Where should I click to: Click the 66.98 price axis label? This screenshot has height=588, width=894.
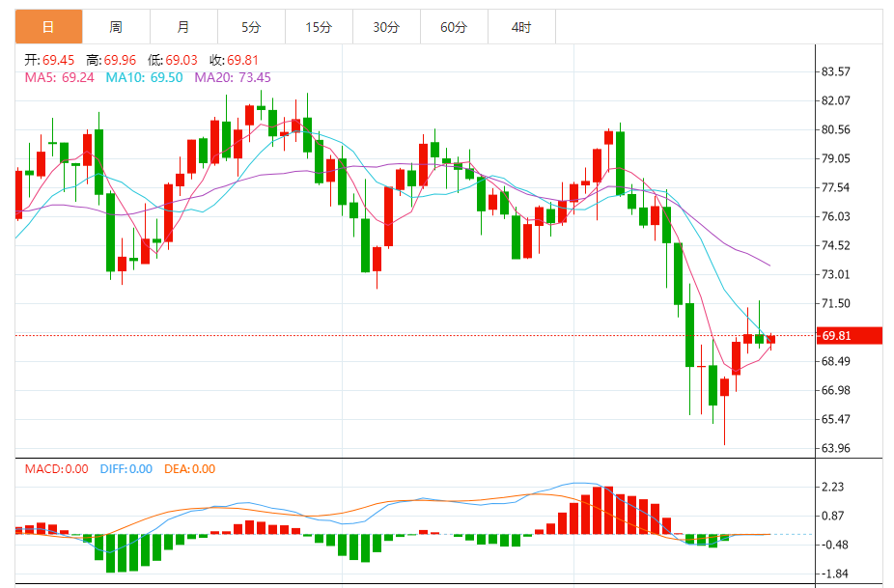coord(835,390)
